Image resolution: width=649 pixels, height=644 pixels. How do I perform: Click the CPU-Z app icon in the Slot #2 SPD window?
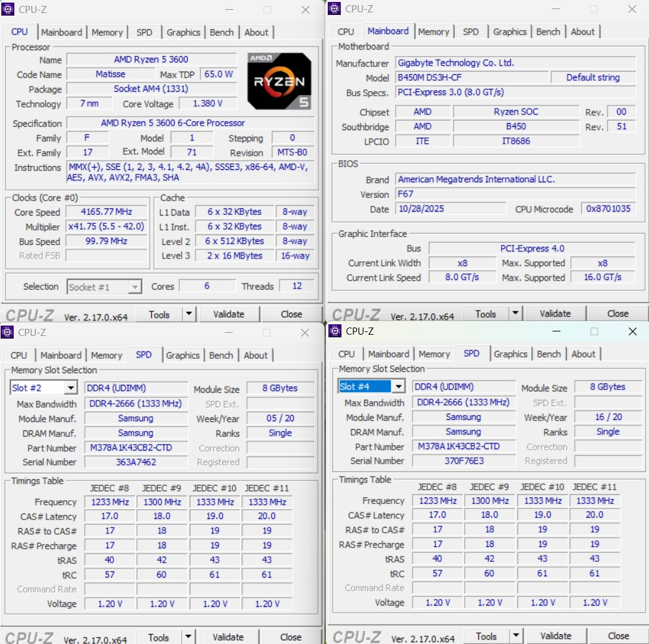pyautogui.click(x=7, y=332)
